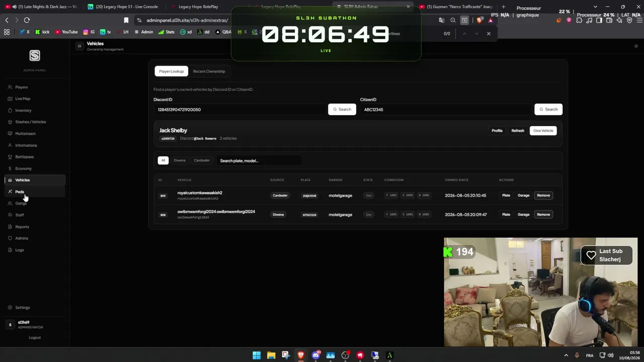Reload the browser page
644x362 pixels.
coord(27,20)
